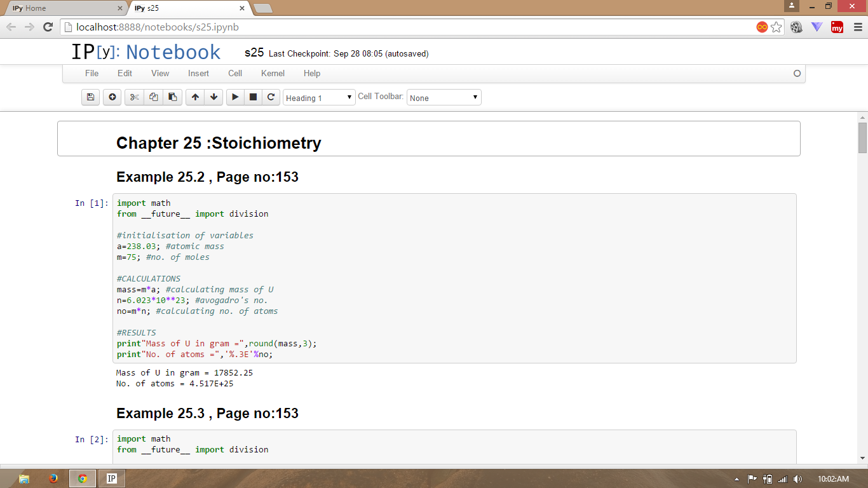Viewport: 868px width, 488px height.
Task: Open the Heading 1 cell type dropdown
Action: (x=319, y=98)
